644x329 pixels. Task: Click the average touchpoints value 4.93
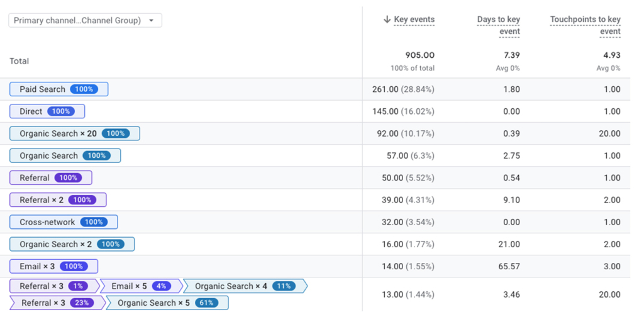click(612, 55)
